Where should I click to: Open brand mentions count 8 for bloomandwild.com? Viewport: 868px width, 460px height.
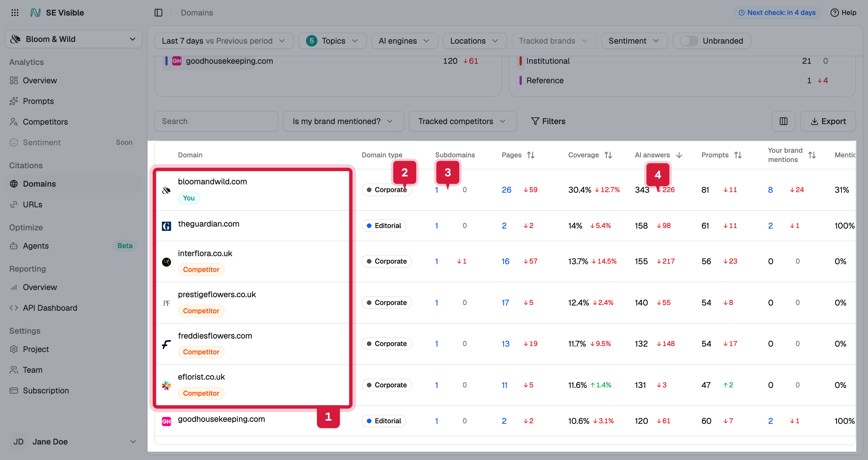[770, 190]
